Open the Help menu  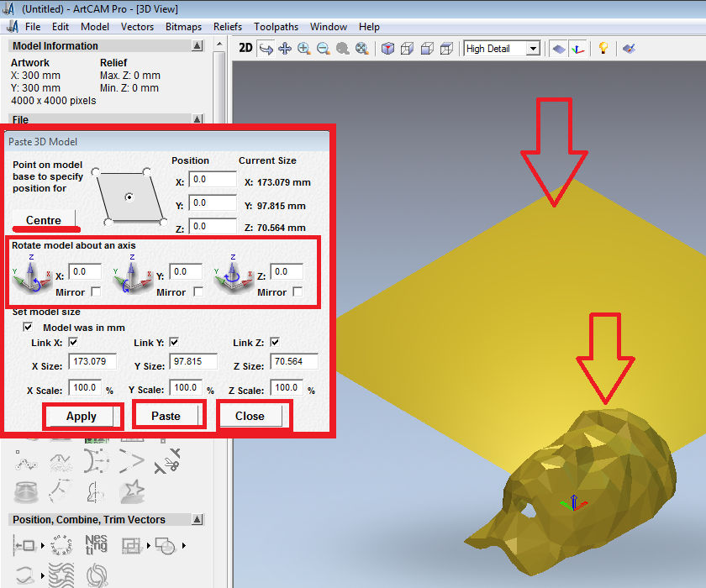click(x=369, y=27)
